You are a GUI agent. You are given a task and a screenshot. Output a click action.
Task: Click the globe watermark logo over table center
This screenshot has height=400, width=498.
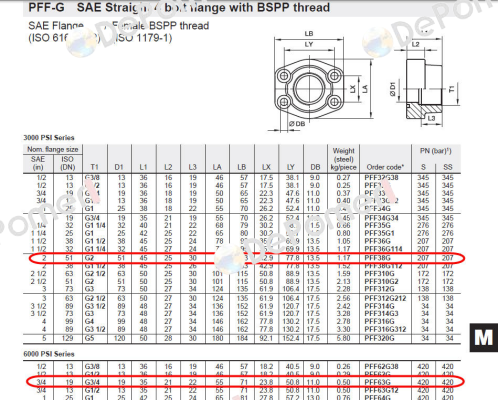pyautogui.click(x=229, y=259)
